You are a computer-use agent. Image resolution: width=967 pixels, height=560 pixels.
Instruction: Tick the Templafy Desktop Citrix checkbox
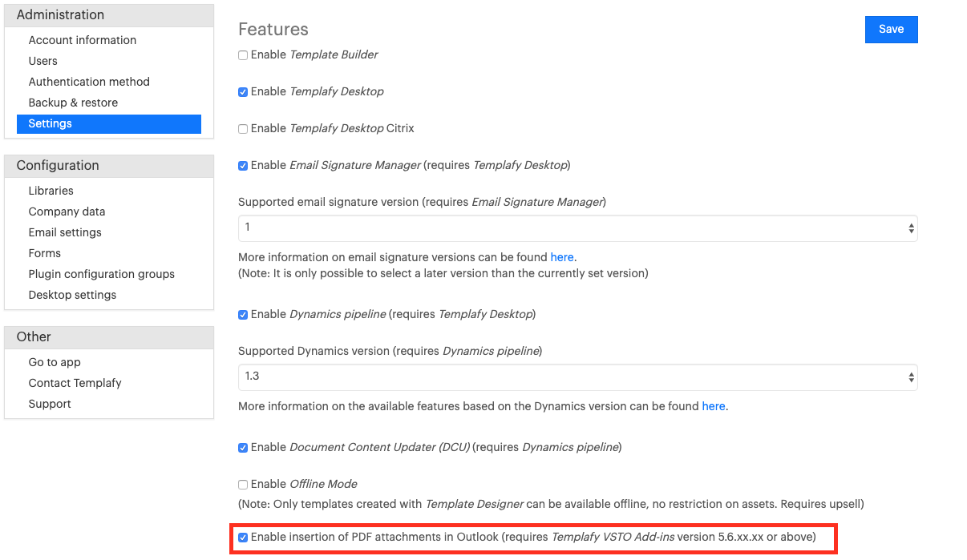pos(243,129)
